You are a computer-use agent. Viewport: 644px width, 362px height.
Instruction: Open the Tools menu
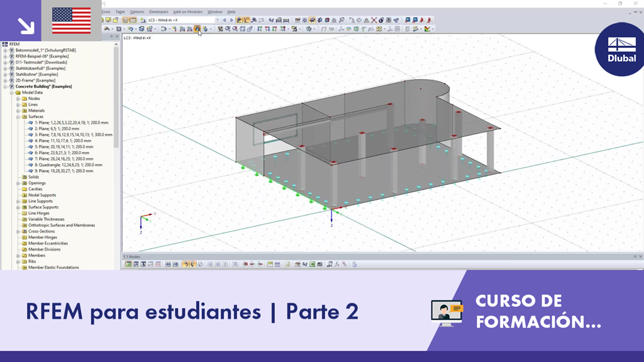coord(106,12)
